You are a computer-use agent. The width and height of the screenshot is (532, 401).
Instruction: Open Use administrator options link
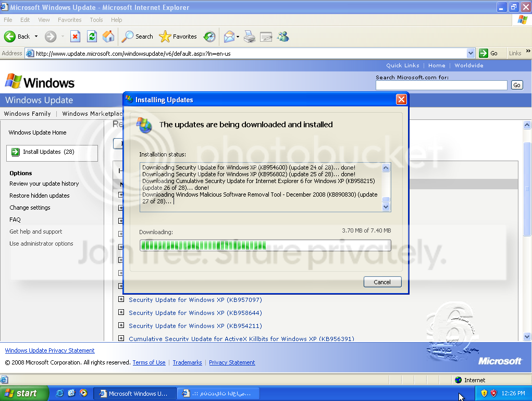click(41, 244)
